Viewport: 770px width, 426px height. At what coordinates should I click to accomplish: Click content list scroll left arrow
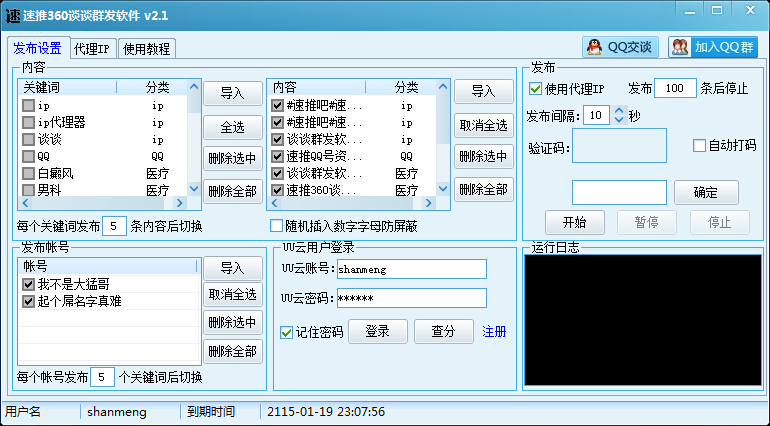[275, 202]
